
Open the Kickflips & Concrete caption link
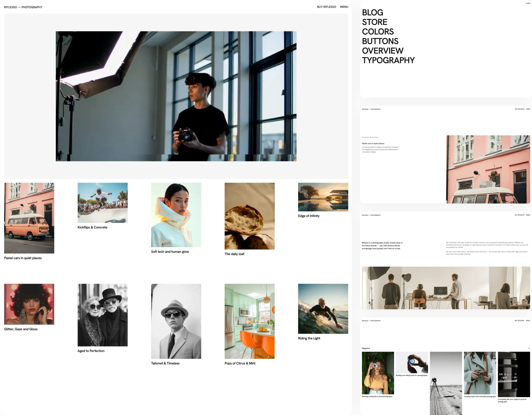[x=92, y=227]
